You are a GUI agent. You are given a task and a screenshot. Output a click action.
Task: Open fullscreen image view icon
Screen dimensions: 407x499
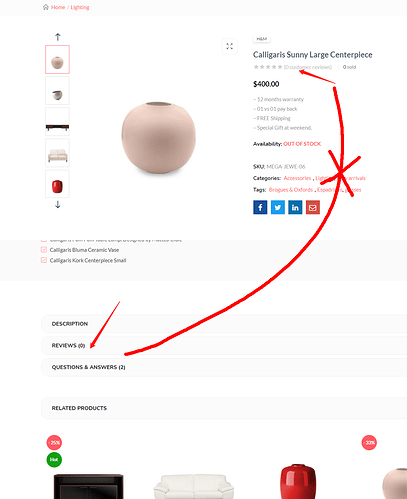(230, 46)
